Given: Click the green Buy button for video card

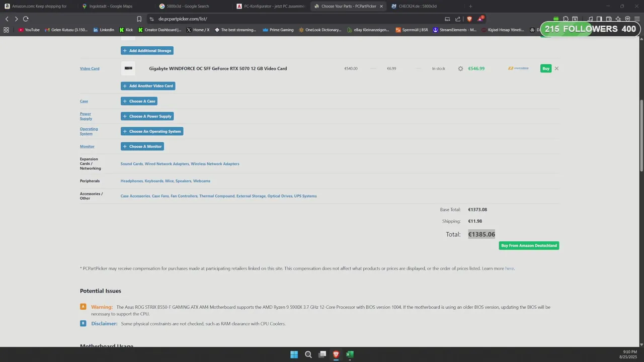Looking at the screenshot, I should click(x=546, y=68).
